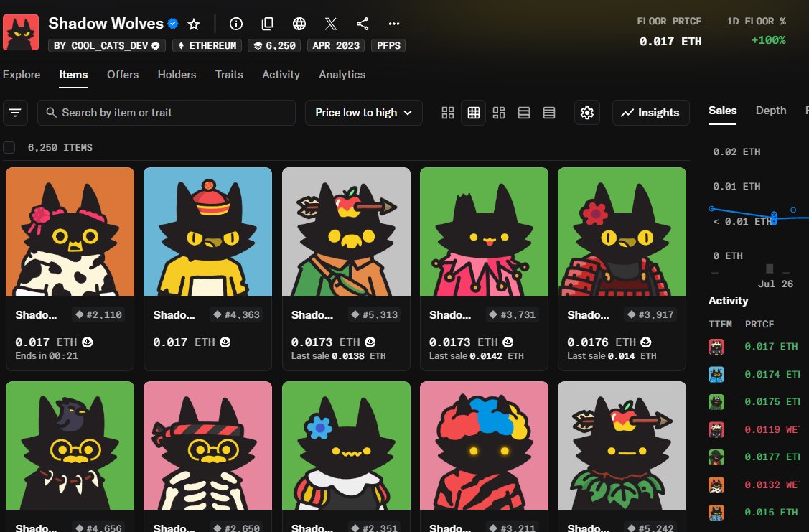This screenshot has width=809, height=532.
Task: Click the +100% 1D floor change value
Action: click(768, 40)
